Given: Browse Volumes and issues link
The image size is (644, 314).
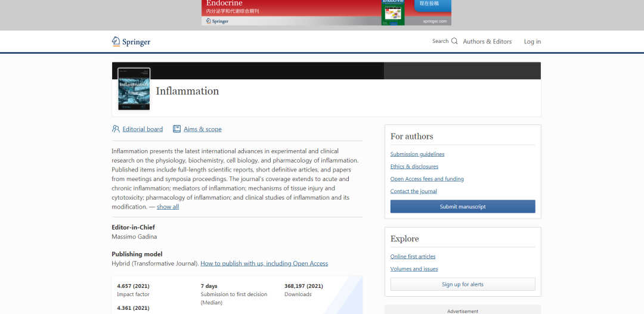Looking at the screenshot, I should (x=414, y=269).
